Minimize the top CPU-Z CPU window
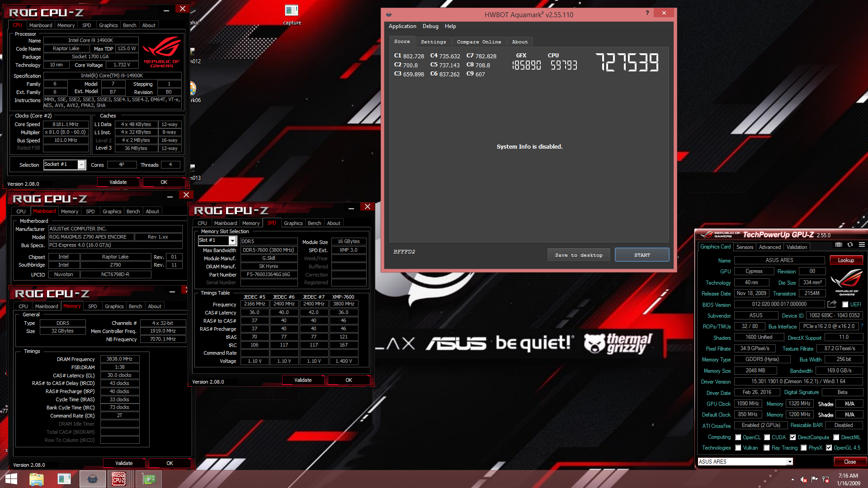The width and height of the screenshot is (868, 488). point(166,9)
